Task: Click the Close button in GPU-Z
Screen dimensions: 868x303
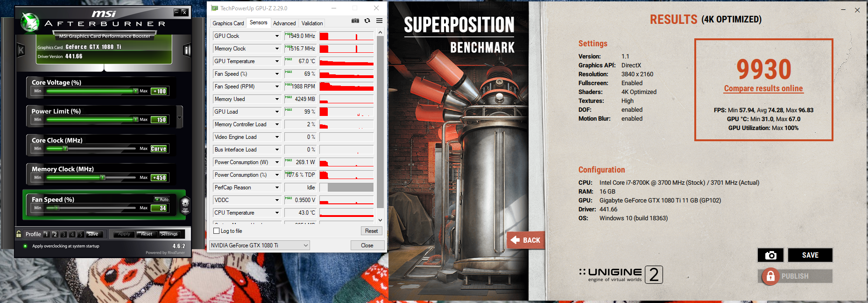Action: click(x=367, y=245)
